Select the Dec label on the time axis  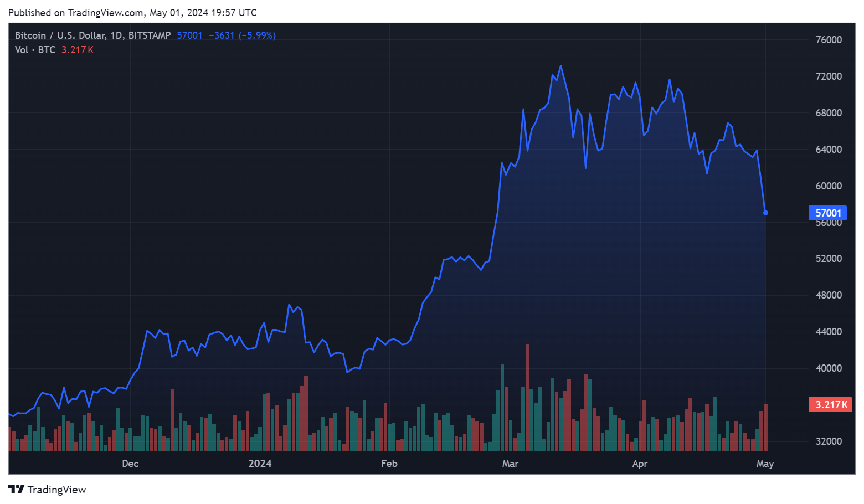click(130, 464)
